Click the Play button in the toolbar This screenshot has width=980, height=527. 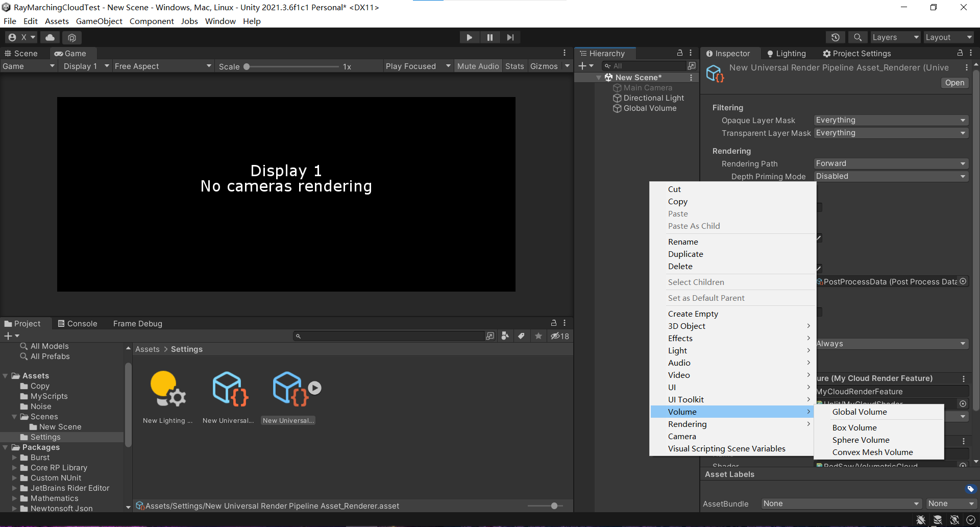click(469, 37)
